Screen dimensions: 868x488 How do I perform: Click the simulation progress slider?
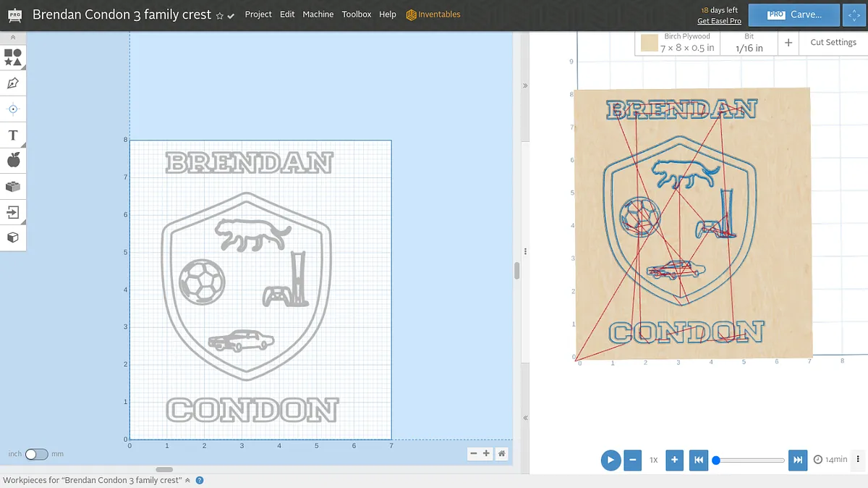750,460
